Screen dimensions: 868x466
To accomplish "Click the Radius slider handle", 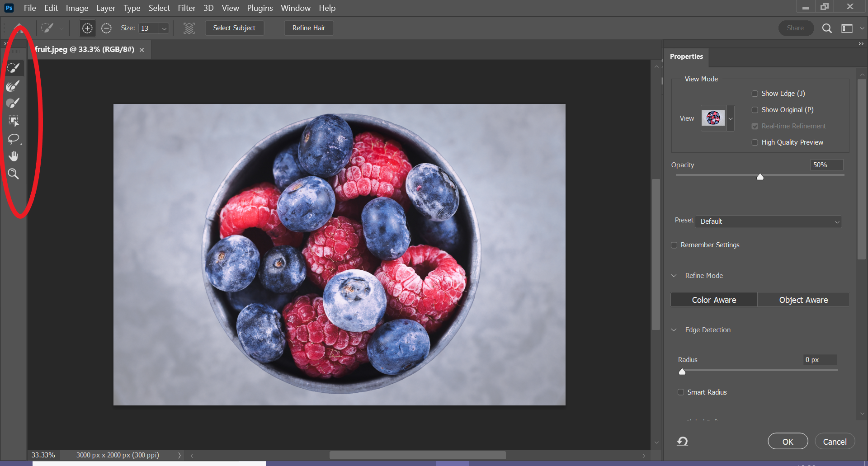I will [x=682, y=372].
